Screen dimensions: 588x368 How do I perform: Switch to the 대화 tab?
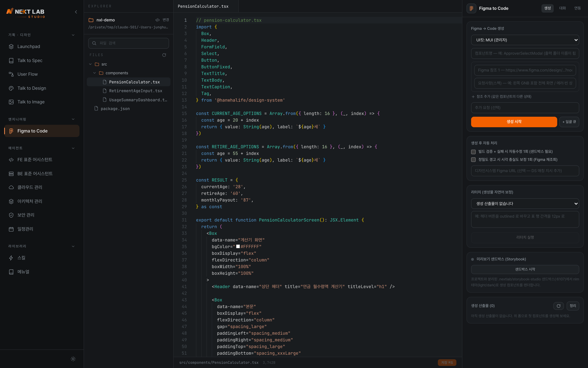click(x=562, y=8)
